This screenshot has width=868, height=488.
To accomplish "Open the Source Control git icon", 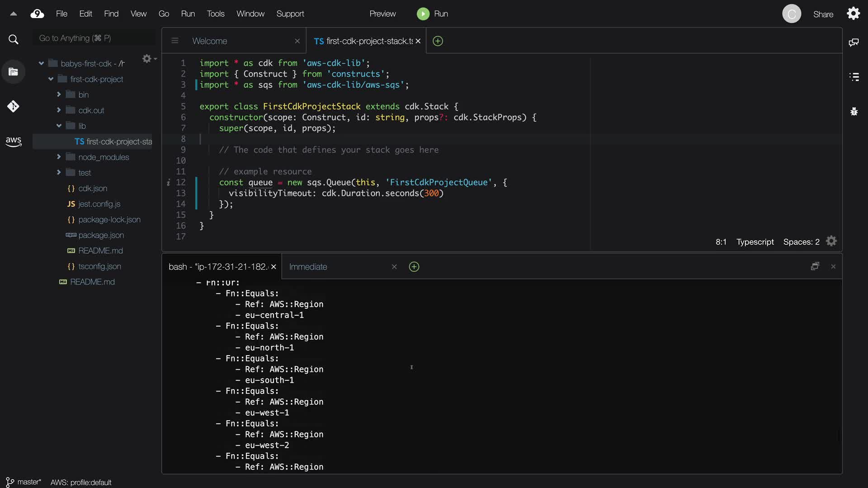I will pyautogui.click(x=13, y=107).
